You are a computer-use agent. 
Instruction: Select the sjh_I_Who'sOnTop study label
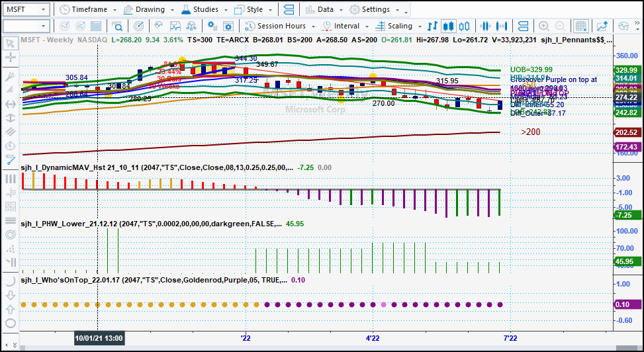(154, 280)
